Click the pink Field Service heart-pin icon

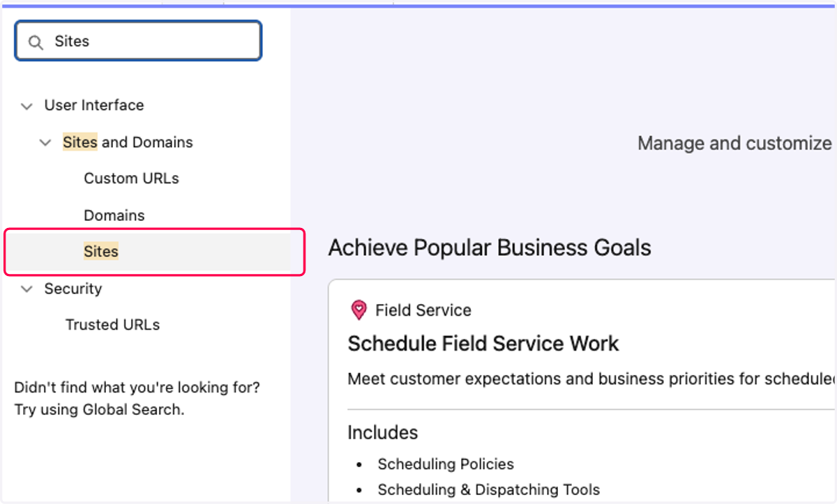point(359,310)
